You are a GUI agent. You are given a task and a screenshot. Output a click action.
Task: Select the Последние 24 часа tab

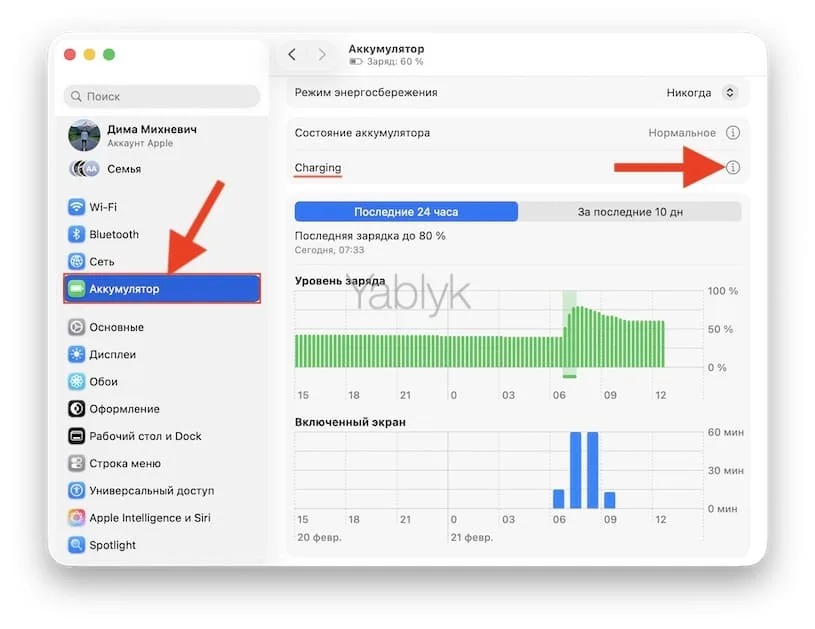(x=406, y=211)
